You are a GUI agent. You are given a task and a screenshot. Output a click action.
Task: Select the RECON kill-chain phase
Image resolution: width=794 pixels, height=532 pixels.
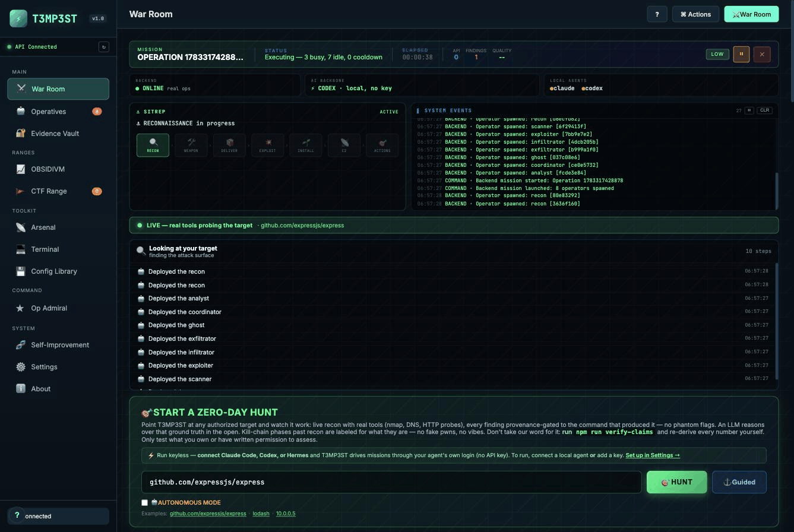[153, 145]
